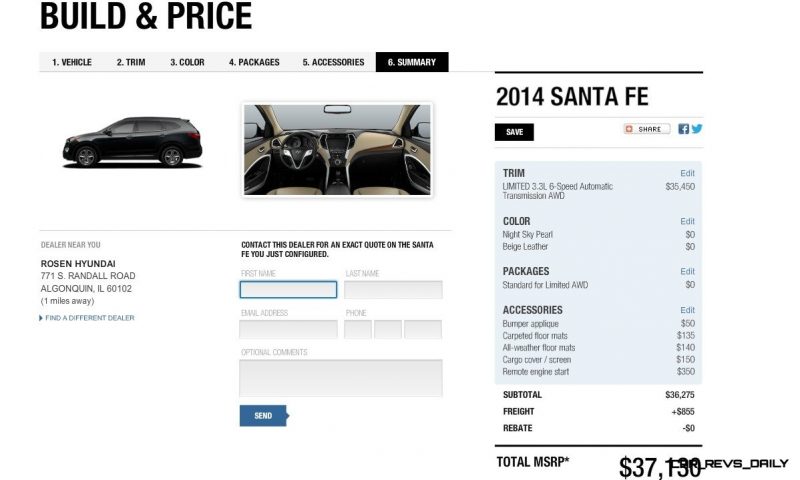This screenshot has width=800, height=480.
Task: Edit the Color selection
Action: [x=687, y=221]
